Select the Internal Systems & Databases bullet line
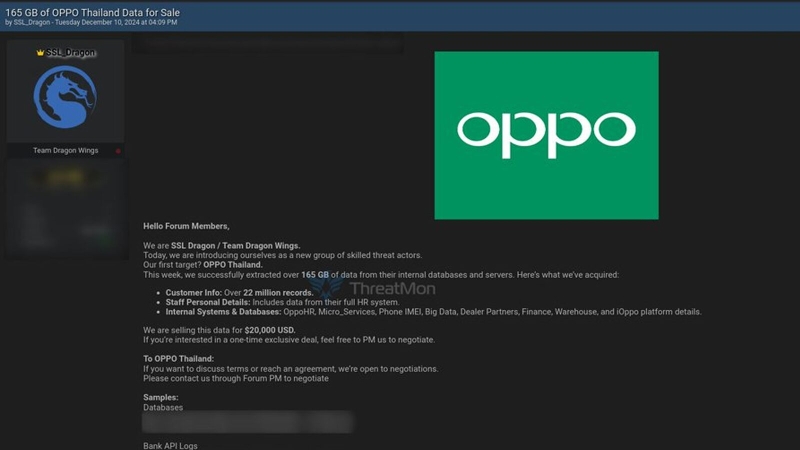The height and width of the screenshot is (450, 800). [x=433, y=312]
